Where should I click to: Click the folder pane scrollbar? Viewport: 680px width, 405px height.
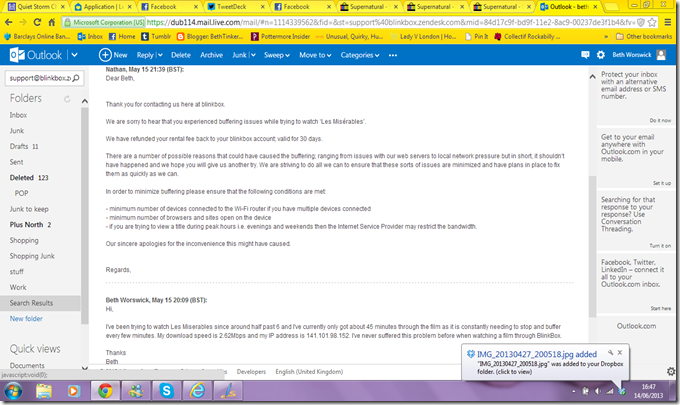[x=85, y=216]
